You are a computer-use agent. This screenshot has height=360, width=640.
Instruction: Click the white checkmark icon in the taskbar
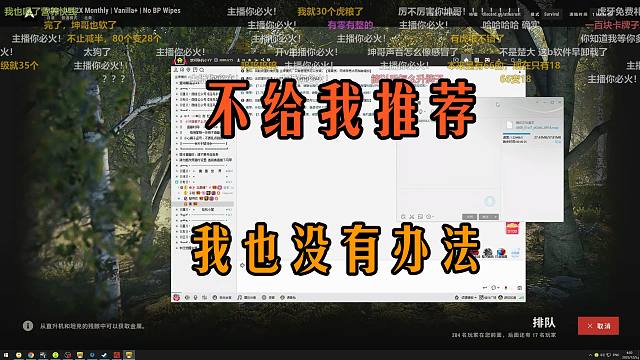(104, 355)
